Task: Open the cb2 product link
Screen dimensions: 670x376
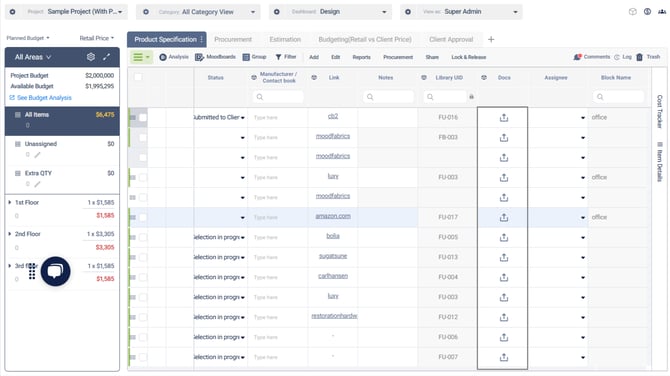Action: click(x=333, y=116)
